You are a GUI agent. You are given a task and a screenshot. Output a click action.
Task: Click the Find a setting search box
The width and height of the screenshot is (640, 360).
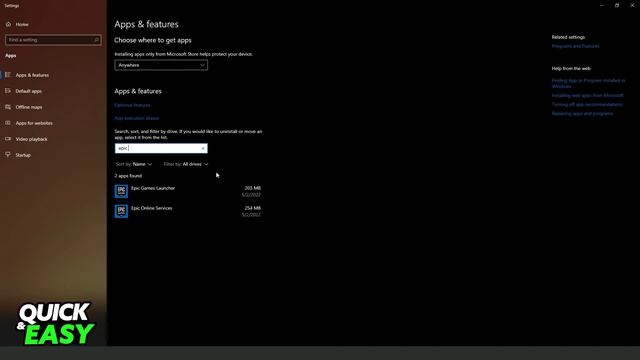pyautogui.click(x=53, y=40)
